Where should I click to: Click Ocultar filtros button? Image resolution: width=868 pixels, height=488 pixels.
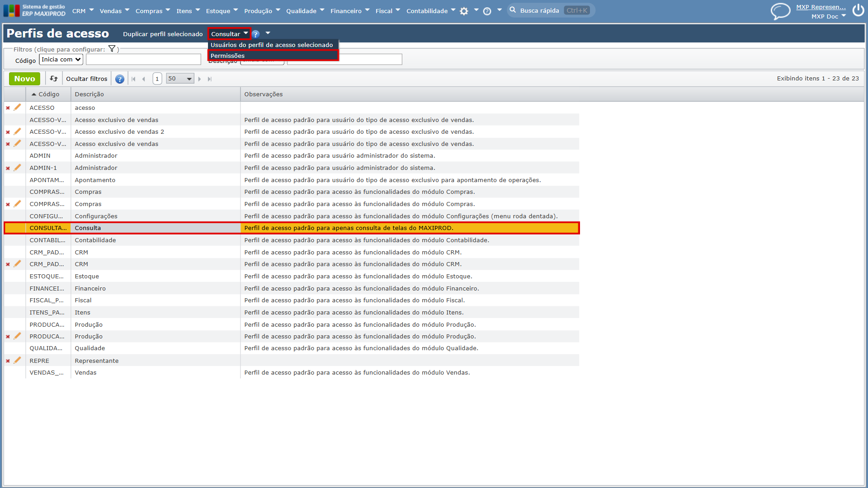tap(87, 79)
